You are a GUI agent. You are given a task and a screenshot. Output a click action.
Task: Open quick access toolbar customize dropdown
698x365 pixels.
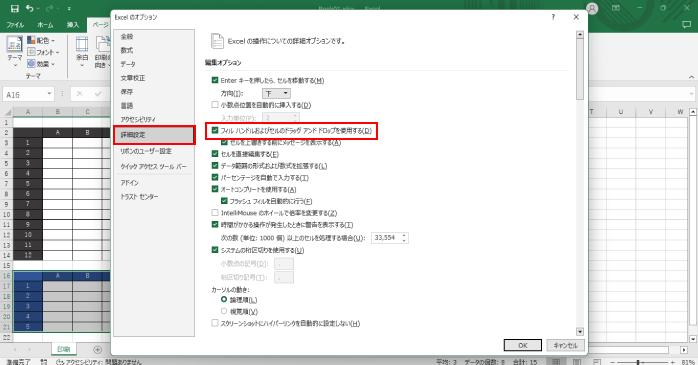pyautogui.click(x=69, y=8)
